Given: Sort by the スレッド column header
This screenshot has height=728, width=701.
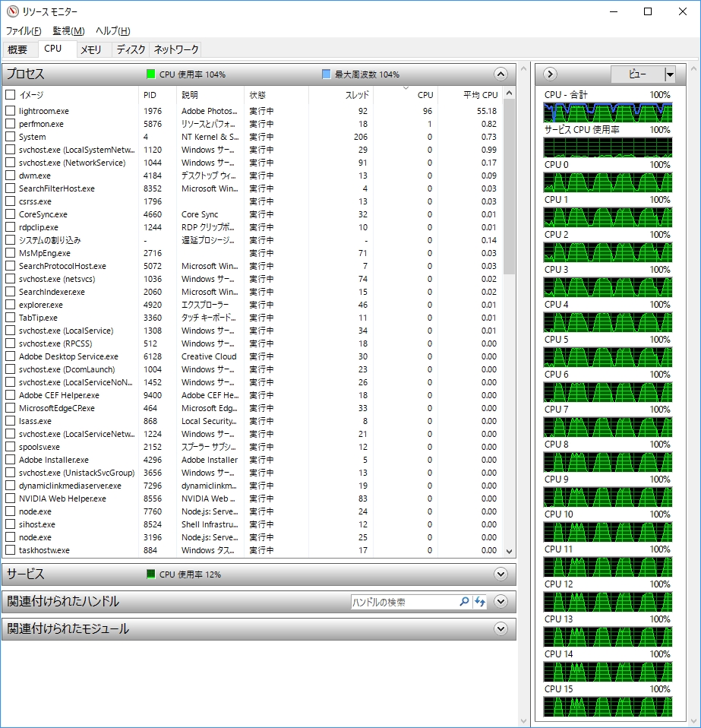Looking at the screenshot, I should pos(341,95).
